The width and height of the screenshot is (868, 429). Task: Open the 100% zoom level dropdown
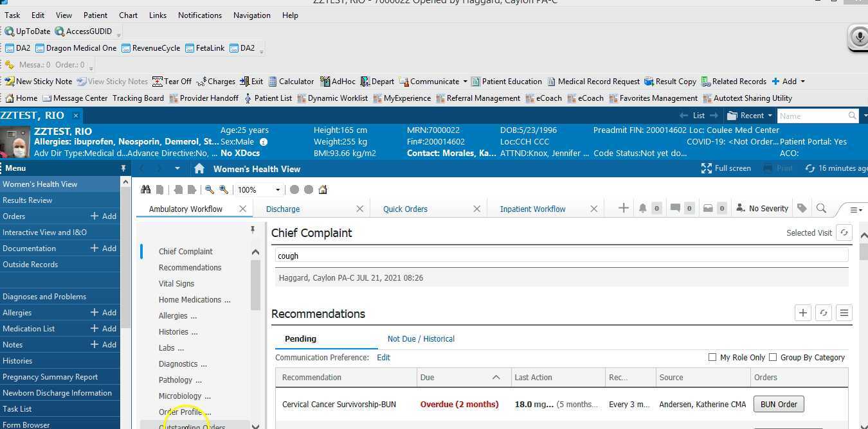[277, 189]
